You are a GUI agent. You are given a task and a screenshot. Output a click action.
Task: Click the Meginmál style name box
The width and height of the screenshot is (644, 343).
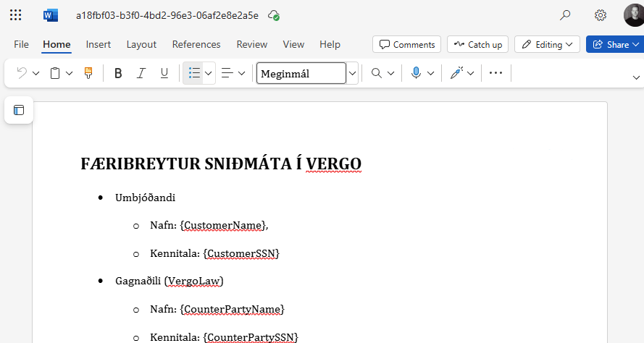(301, 73)
